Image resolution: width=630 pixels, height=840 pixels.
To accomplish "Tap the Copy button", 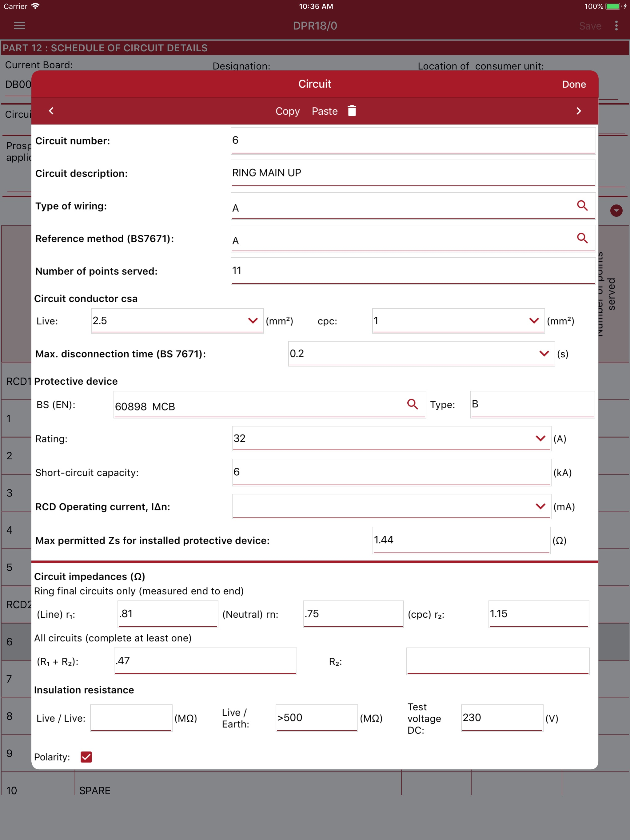I will [288, 111].
